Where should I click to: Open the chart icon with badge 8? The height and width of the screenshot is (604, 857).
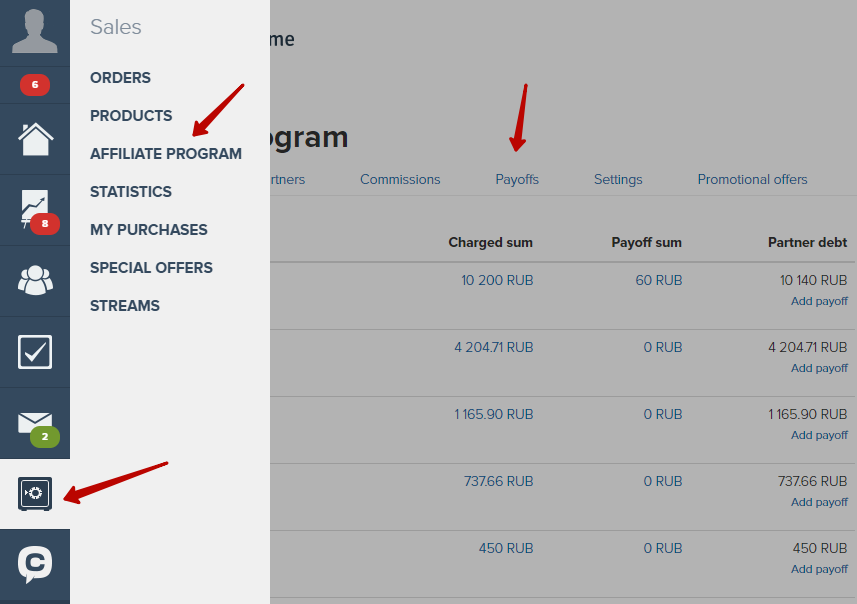[35, 209]
